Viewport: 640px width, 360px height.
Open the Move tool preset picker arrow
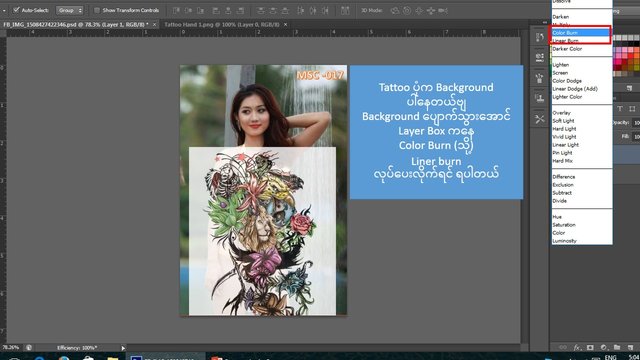4,10
